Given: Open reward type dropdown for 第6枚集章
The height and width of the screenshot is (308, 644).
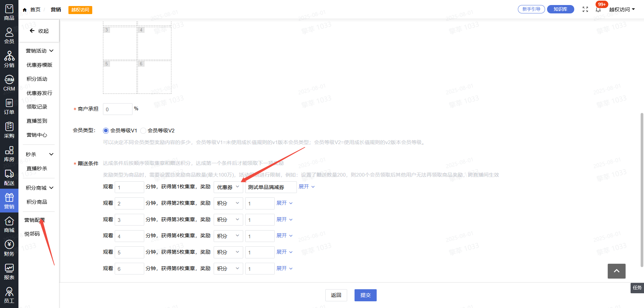Looking at the screenshot, I should point(228,269).
